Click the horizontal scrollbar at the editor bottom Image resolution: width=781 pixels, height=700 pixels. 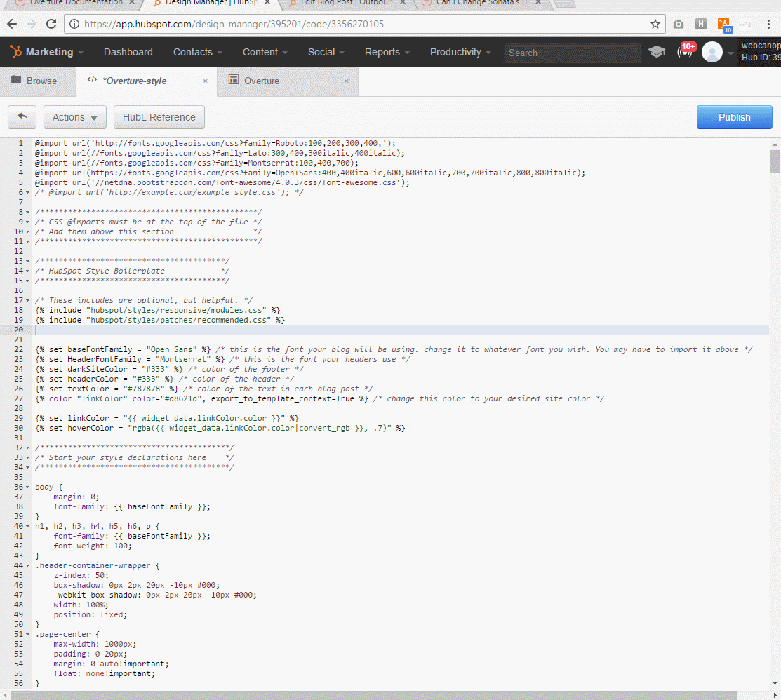coord(373,696)
